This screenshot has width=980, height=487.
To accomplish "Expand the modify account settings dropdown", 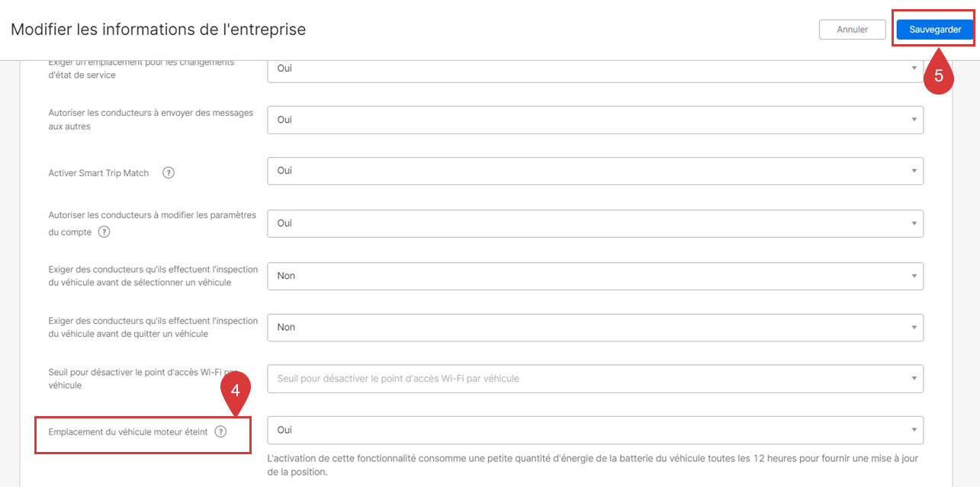I will [x=595, y=223].
